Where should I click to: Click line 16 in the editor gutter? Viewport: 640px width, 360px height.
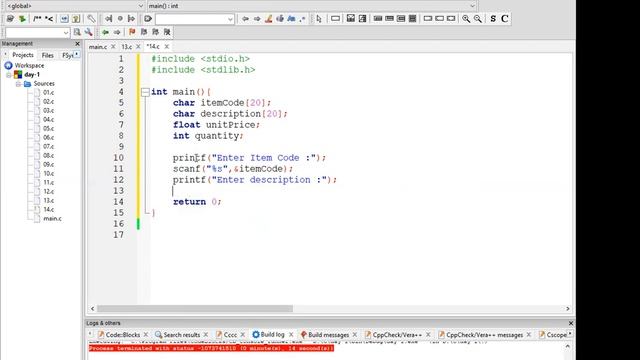(118, 224)
